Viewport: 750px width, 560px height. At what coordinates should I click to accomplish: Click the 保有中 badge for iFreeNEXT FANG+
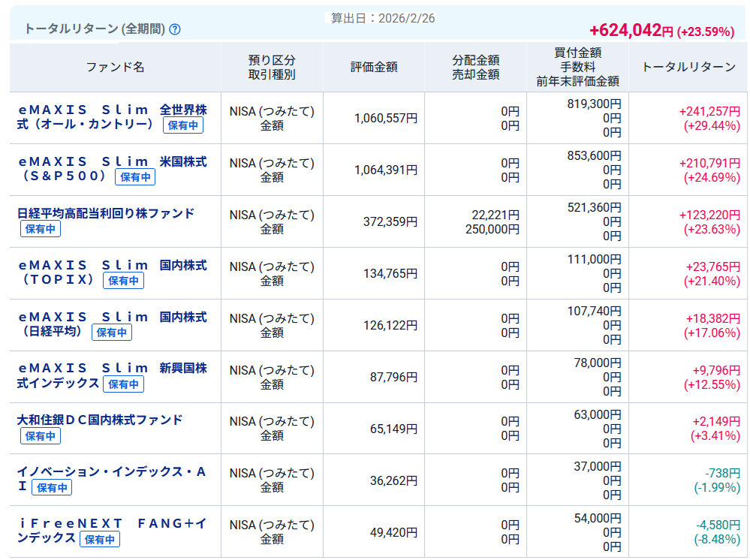click(x=100, y=540)
